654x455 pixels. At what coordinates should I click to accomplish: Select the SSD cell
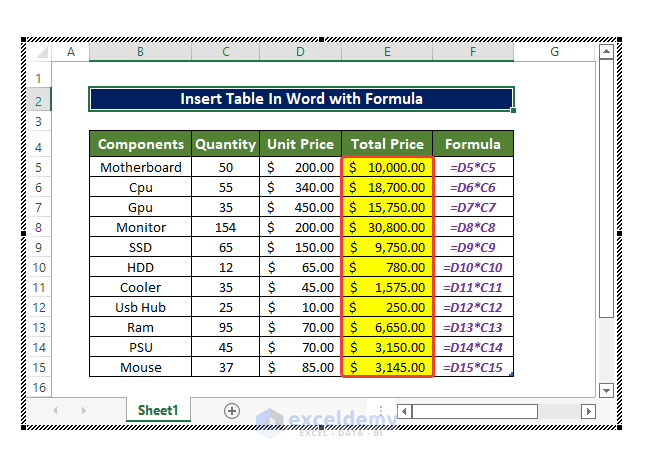(x=141, y=247)
